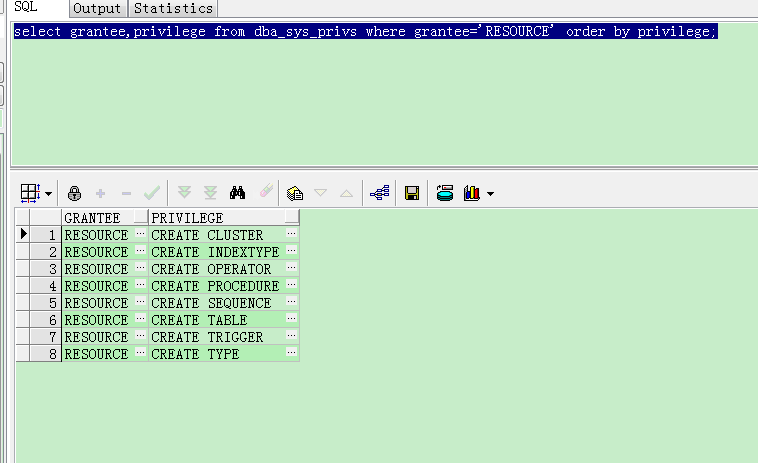Go to previous record with up triangle

pyautogui.click(x=346, y=194)
